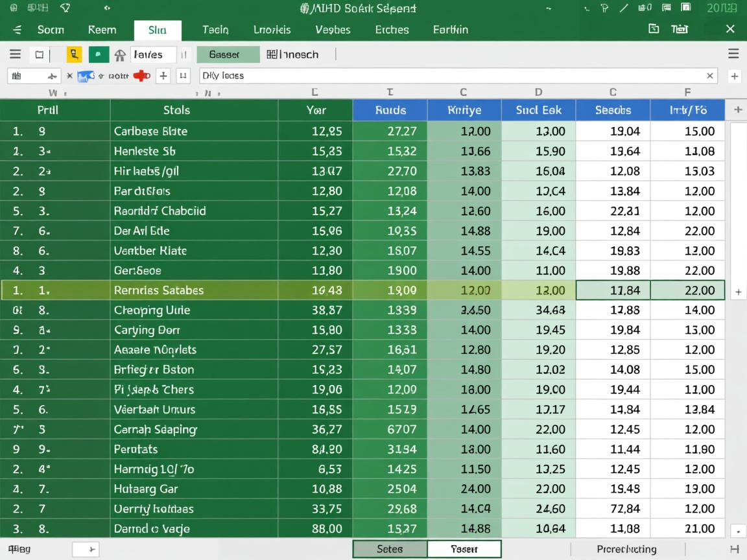Toggle the Basser highlighted button
Viewport: 747px width, 560px height.
(228, 54)
